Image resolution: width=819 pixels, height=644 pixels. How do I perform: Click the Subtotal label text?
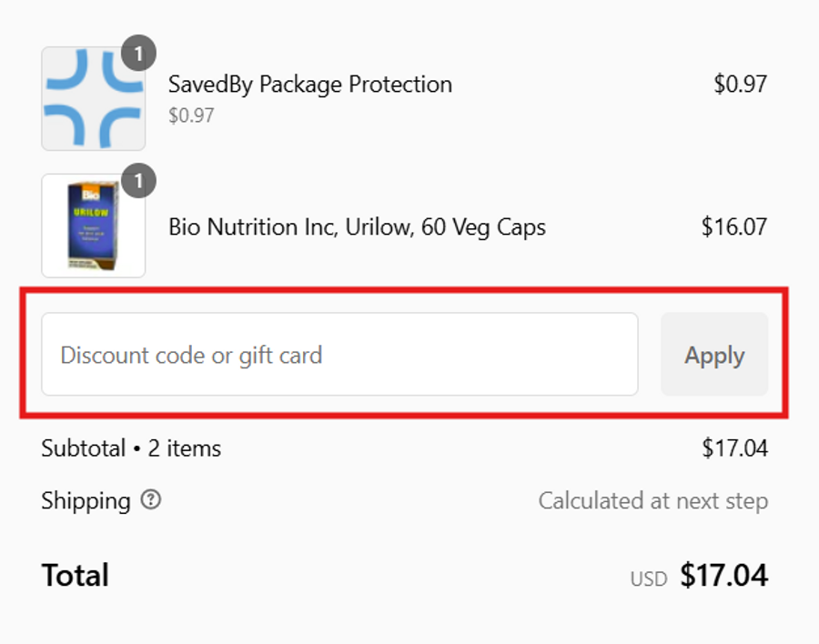coord(85,448)
